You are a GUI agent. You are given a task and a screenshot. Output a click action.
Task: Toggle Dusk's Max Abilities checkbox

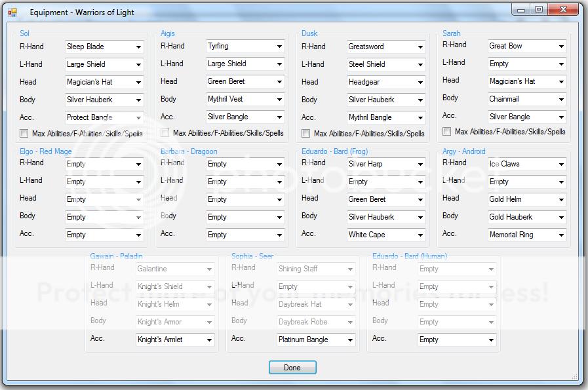click(x=306, y=134)
